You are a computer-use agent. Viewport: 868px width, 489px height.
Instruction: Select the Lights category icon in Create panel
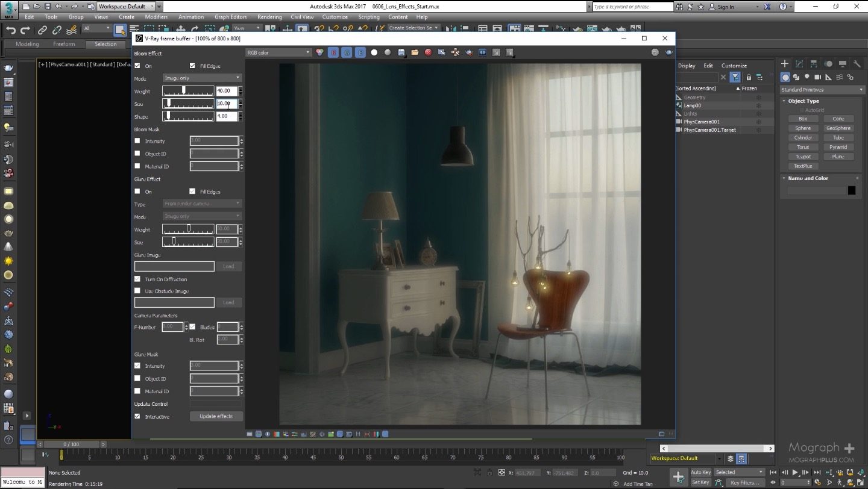point(807,77)
